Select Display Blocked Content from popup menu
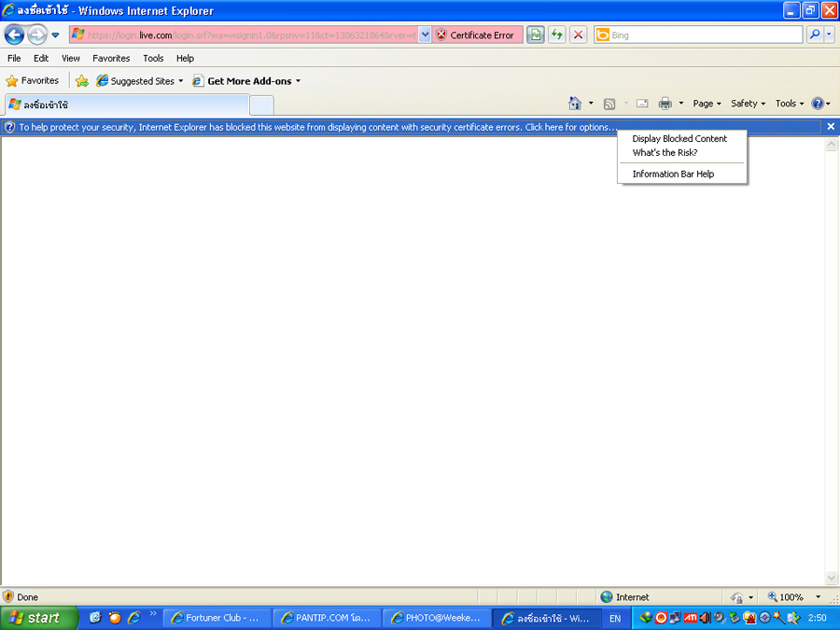Image resolution: width=840 pixels, height=630 pixels. 679,138
